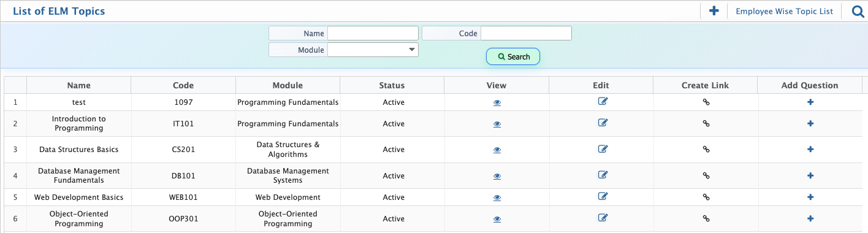Click Active status in OOP301 row

point(394,219)
